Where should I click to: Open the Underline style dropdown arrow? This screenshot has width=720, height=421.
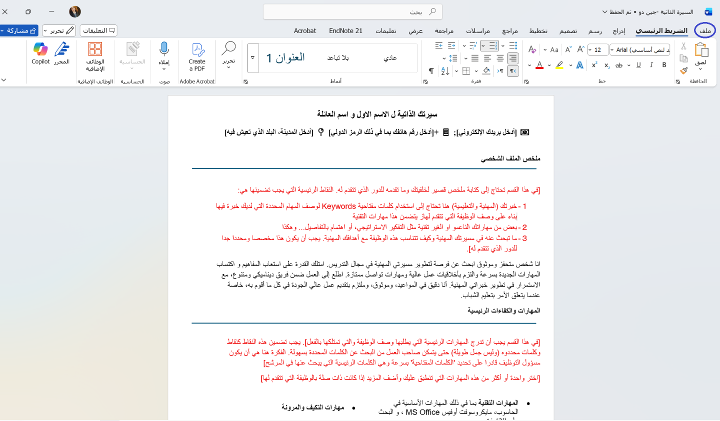[630, 65]
